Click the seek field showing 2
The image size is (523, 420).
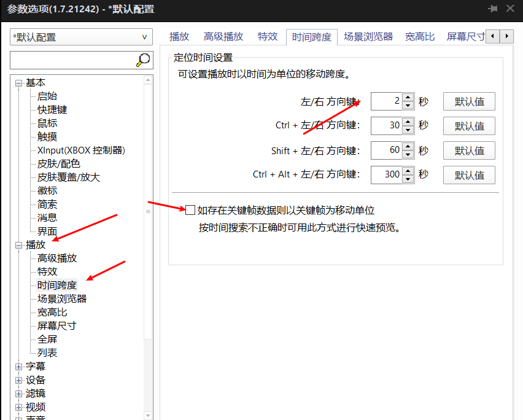pos(387,101)
